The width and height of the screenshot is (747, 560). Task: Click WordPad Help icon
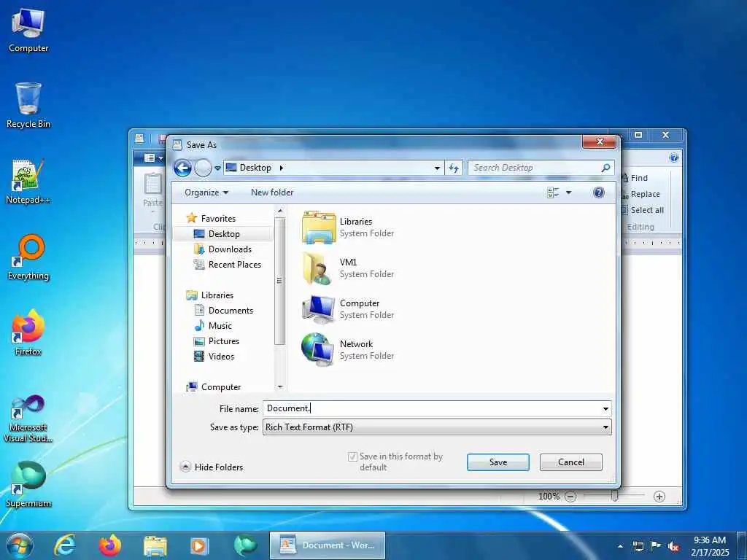coord(673,157)
